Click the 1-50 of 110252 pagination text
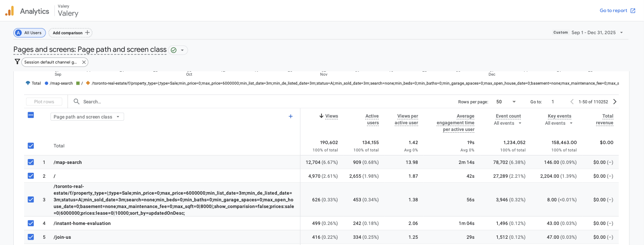The width and height of the screenshot is (644, 245). pos(593,102)
